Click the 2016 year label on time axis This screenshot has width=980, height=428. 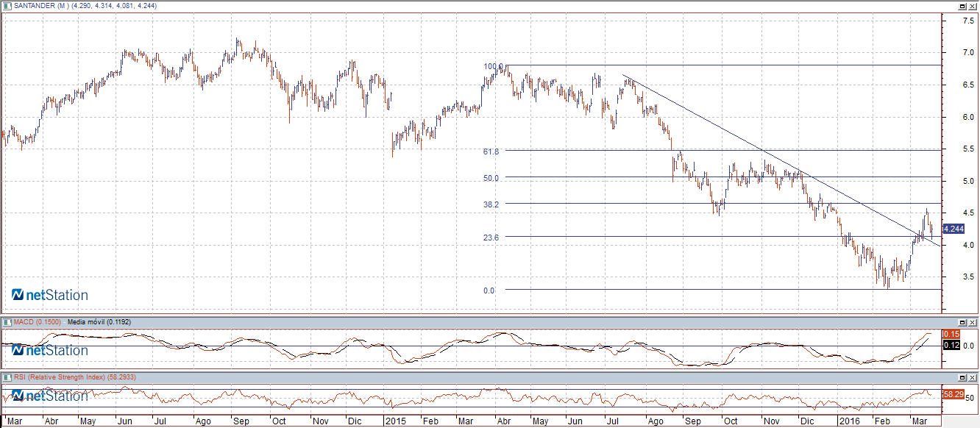(x=851, y=421)
